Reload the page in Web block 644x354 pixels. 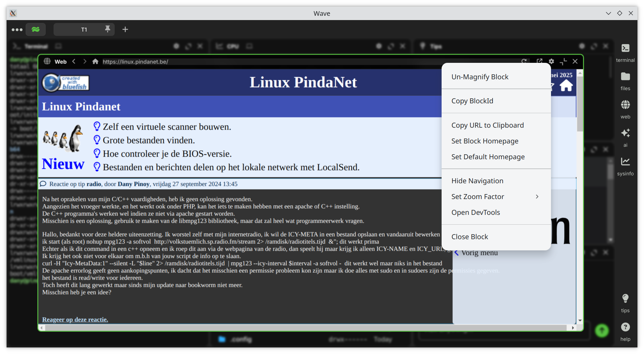pos(524,61)
